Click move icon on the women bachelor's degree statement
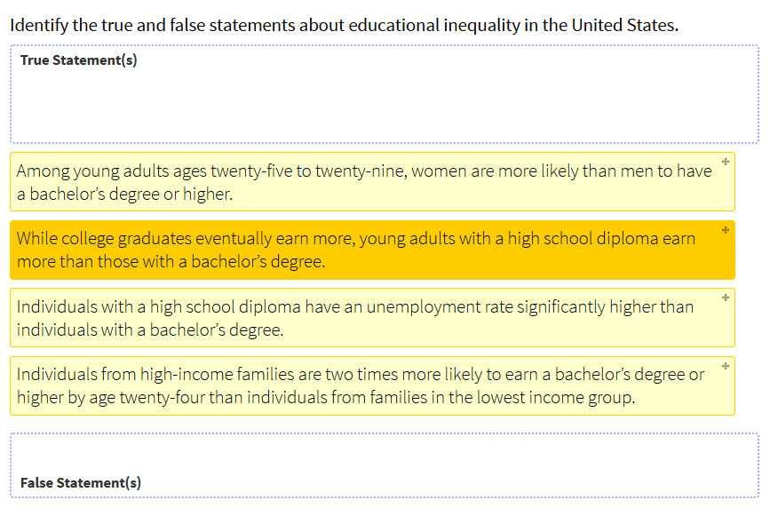 [726, 162]
